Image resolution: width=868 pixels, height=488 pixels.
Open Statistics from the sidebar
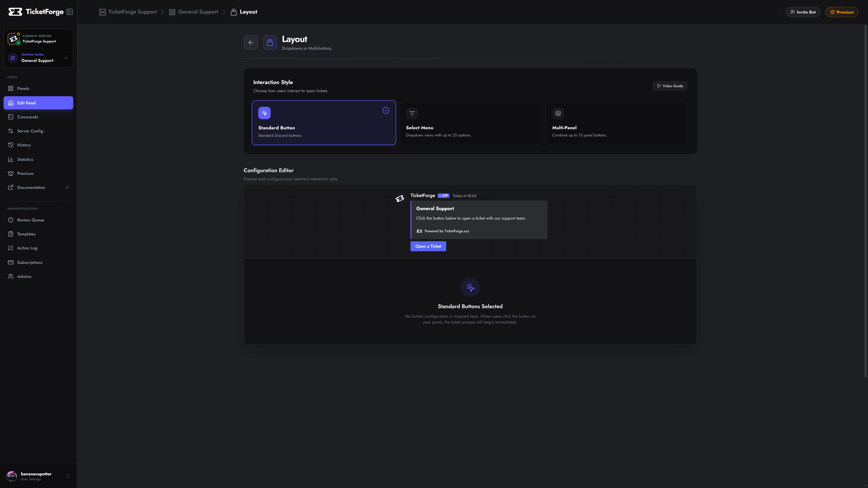(x=38, y=159)
